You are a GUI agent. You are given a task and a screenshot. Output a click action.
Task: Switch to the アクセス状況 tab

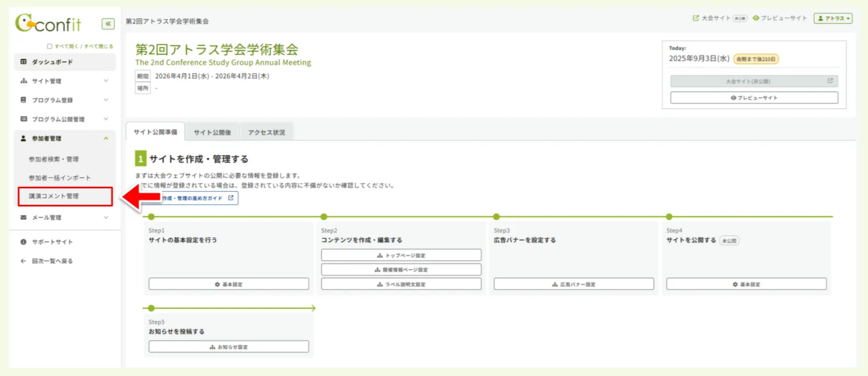tap(267, 132)
